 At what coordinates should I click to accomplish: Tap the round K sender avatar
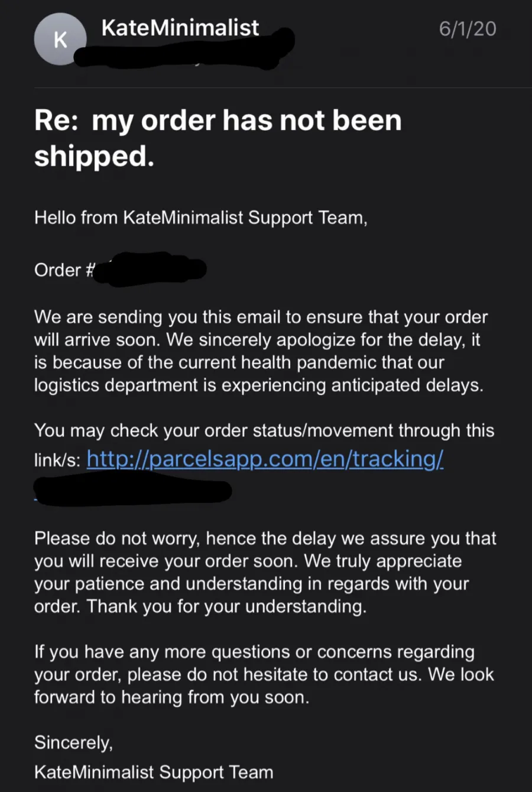60,40
